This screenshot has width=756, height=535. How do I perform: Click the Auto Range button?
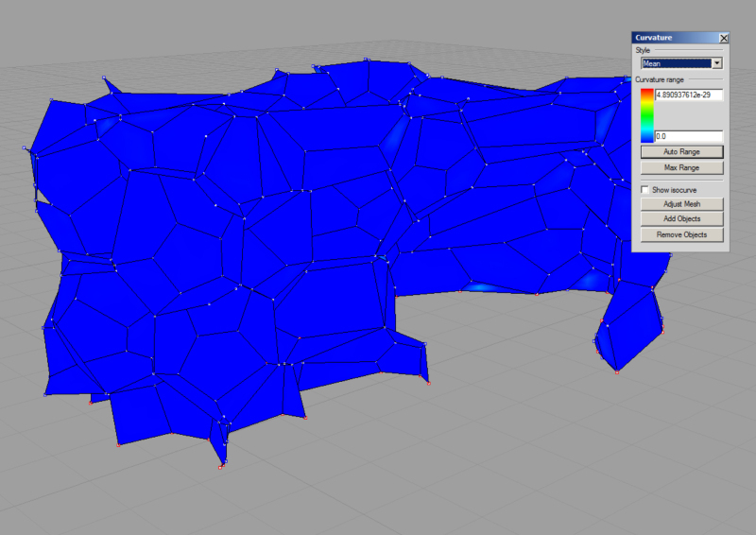point(681,151)
